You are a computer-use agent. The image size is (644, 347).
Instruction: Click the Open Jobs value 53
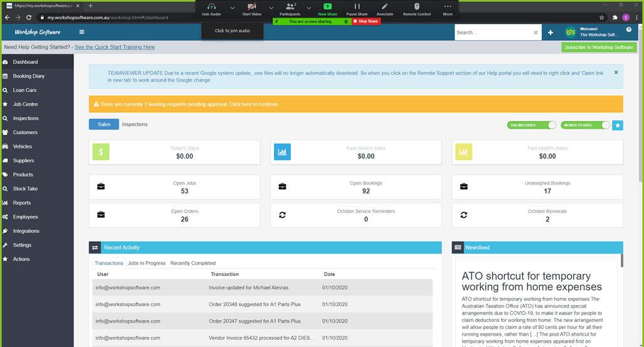[184, 191]
